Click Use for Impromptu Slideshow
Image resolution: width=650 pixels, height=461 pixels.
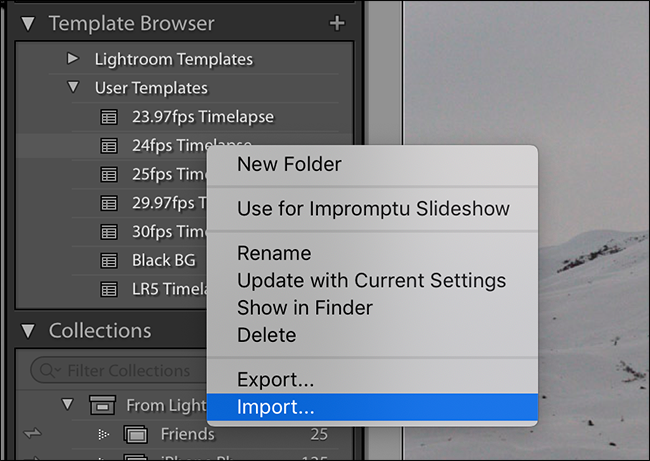[x=373, y=209]
